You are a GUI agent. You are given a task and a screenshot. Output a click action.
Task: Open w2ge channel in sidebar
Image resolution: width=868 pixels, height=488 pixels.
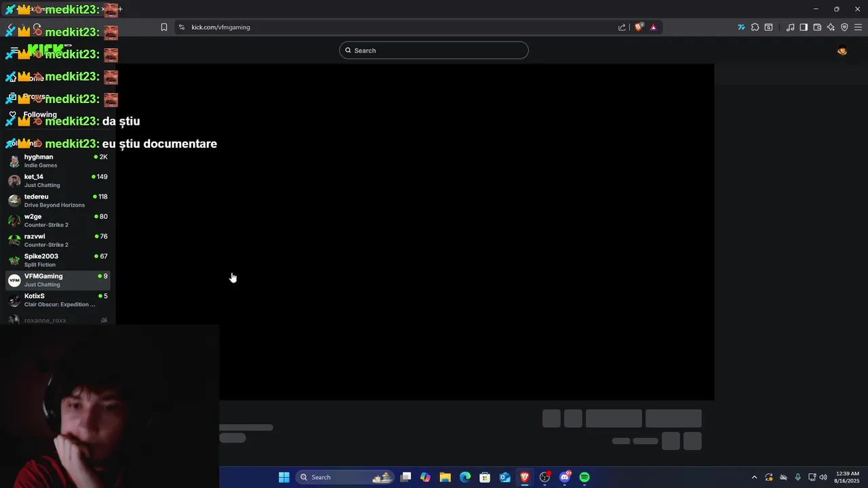click(x=58, y=220)
